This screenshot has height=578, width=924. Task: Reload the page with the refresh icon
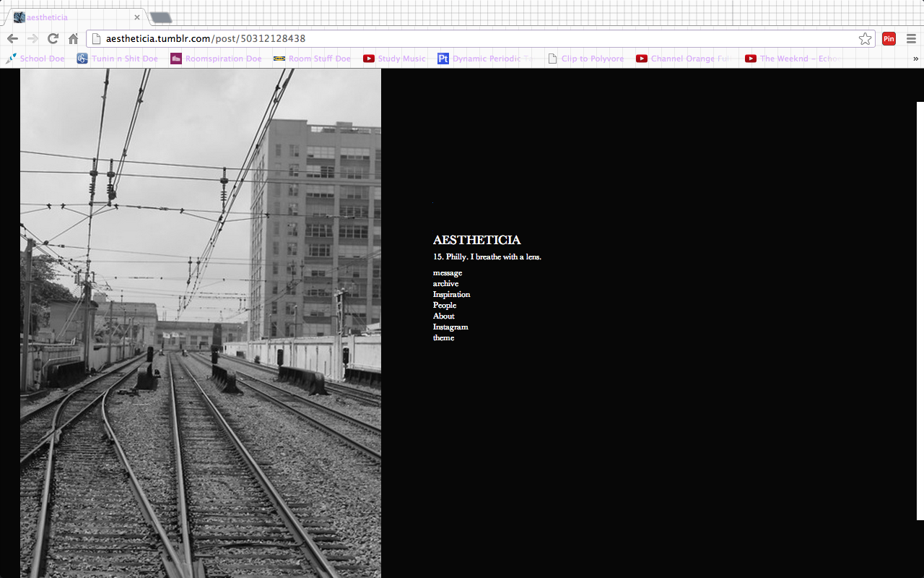[x=53, y=39]
